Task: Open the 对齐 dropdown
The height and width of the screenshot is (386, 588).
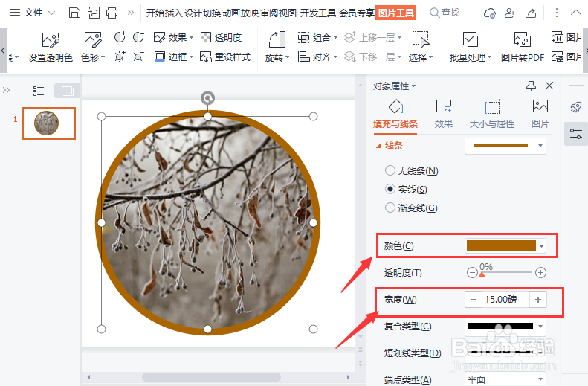Action: click(317, 57)
